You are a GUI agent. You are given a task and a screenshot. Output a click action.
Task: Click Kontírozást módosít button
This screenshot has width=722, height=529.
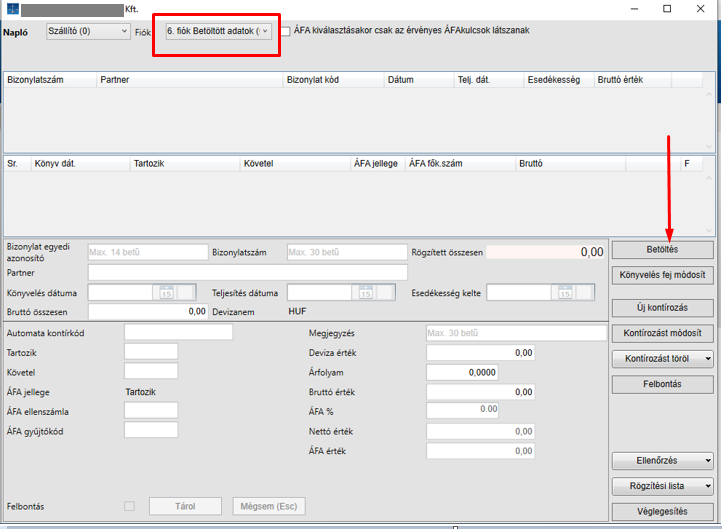(x=663, y=333)
